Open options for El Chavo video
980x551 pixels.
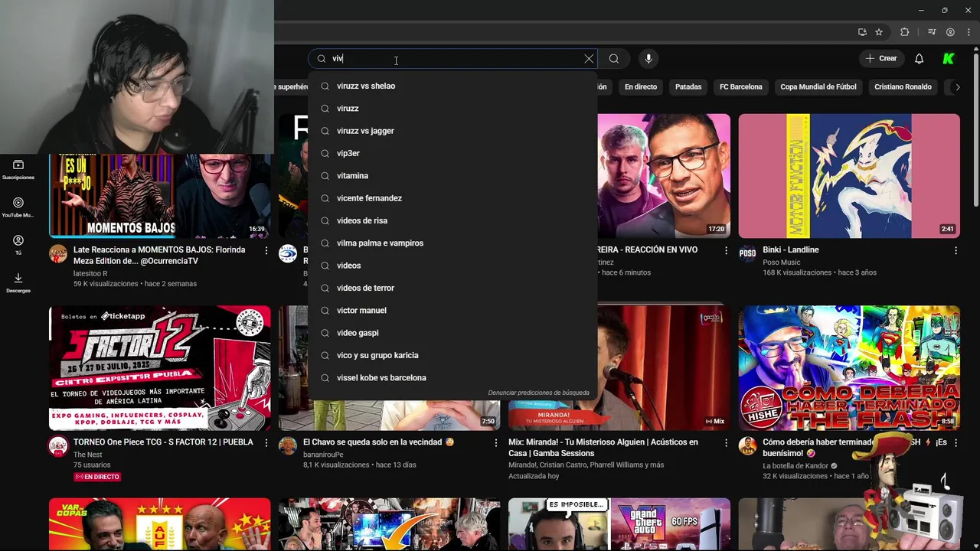pos(496,443)
